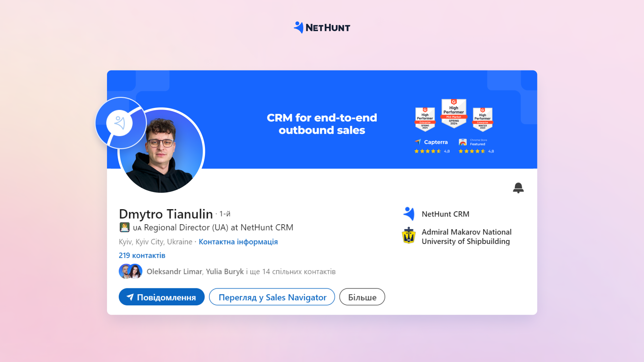This screenshot has width=644, height=362.
Task: Click the name Dmytro Tianulin
Action: tap(166, 214)
